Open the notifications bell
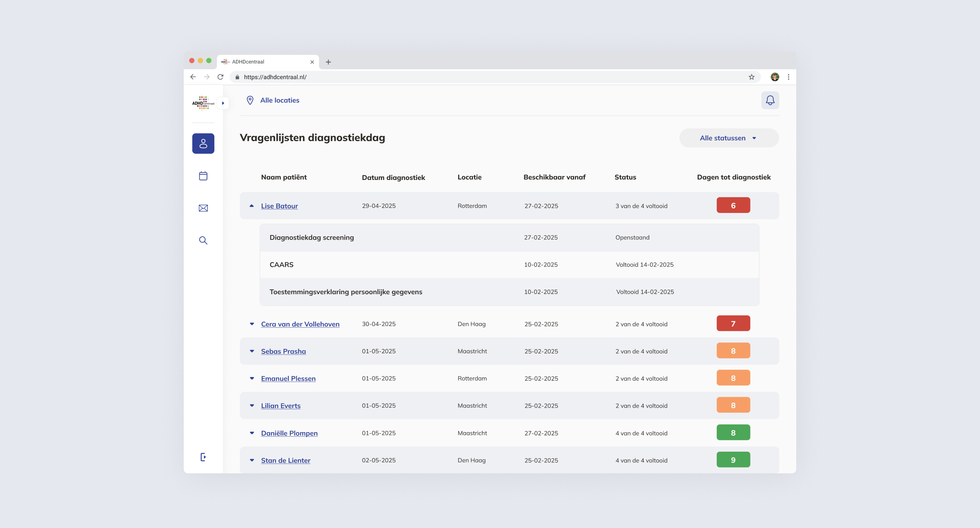This screenshot has height=528, width=980. click(x=770, y=100)
